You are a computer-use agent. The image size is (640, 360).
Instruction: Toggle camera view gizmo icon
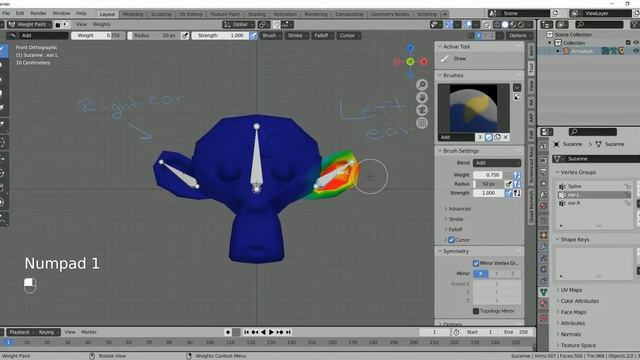(422, 110)
